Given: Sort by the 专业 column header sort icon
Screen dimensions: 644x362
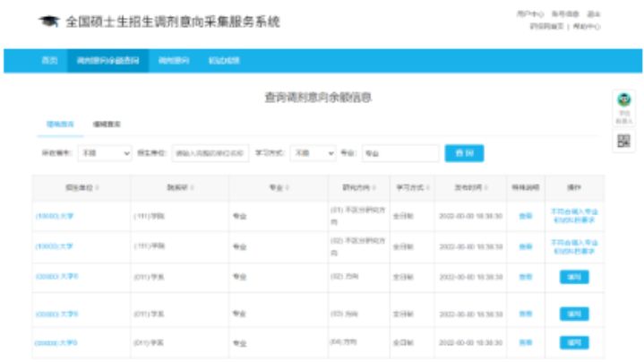Looking at the screenshot, I should click(288, 188).
